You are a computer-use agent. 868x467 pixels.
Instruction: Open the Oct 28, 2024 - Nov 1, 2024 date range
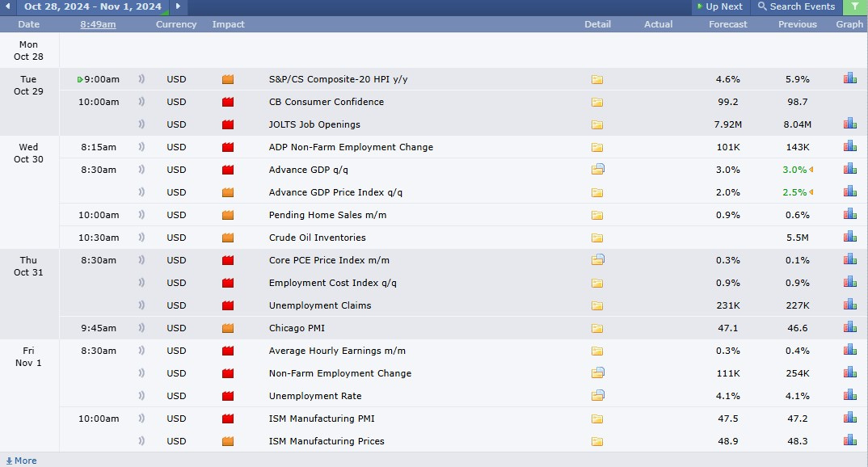[x=92, y=6]
